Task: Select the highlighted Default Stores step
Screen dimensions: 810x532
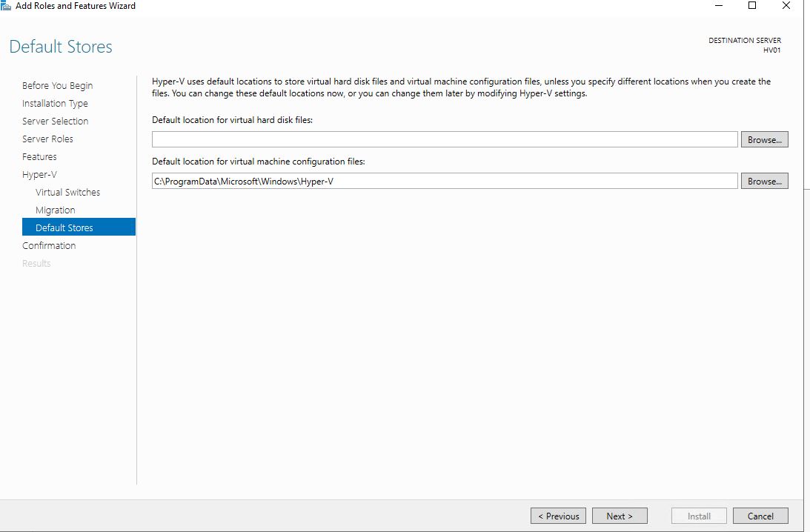Action: pos(64,227)
